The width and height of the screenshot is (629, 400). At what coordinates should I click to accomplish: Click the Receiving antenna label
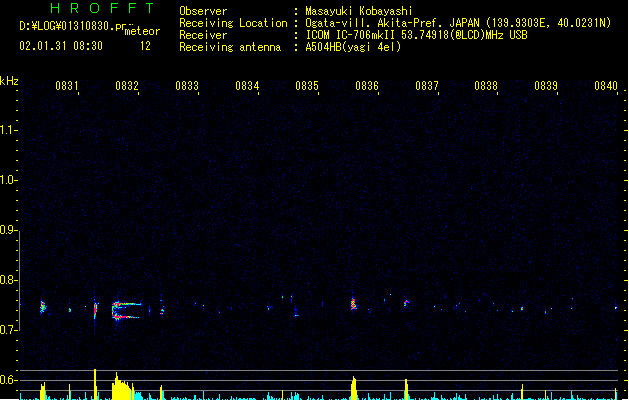point(230,47)
